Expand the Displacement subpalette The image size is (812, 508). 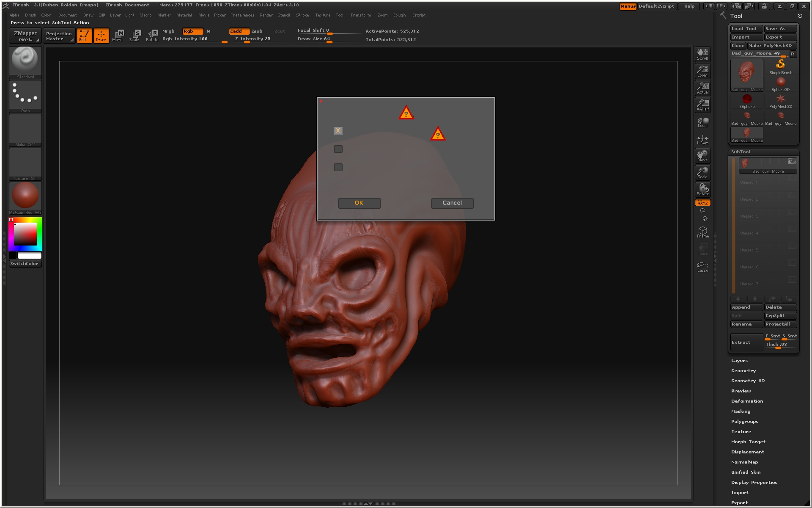(747, 452)
